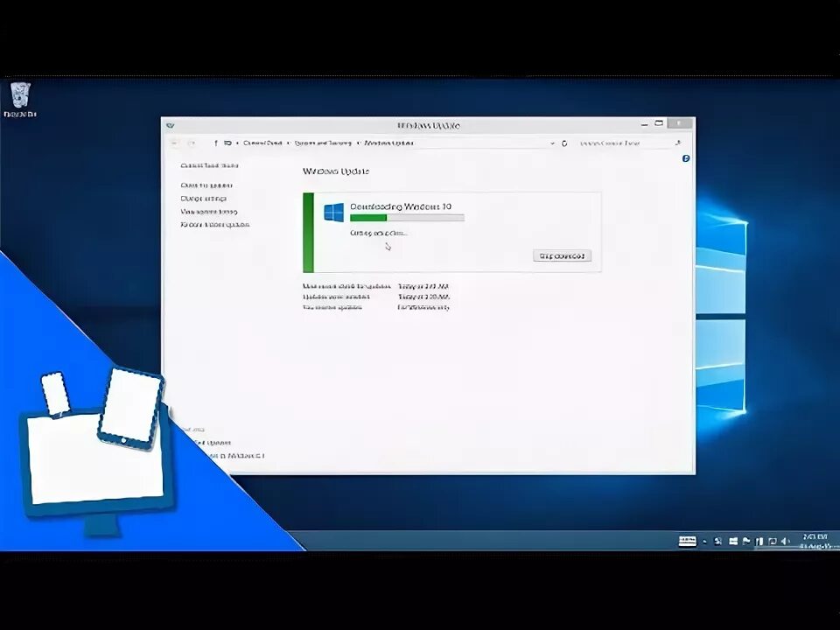This screenshot has height=630, width=840.
Task: Click Check for updates link
Action: point(206,185)
